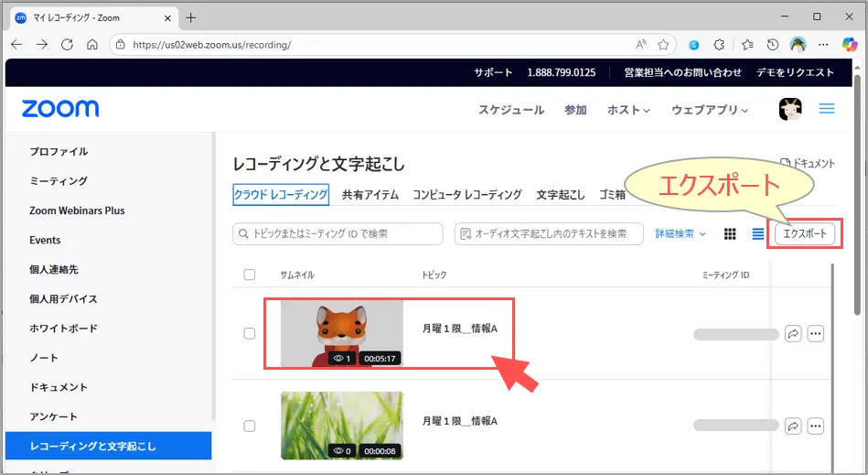Open the ゴミ箱 tab
868x475 pixels.
(612, 195)
